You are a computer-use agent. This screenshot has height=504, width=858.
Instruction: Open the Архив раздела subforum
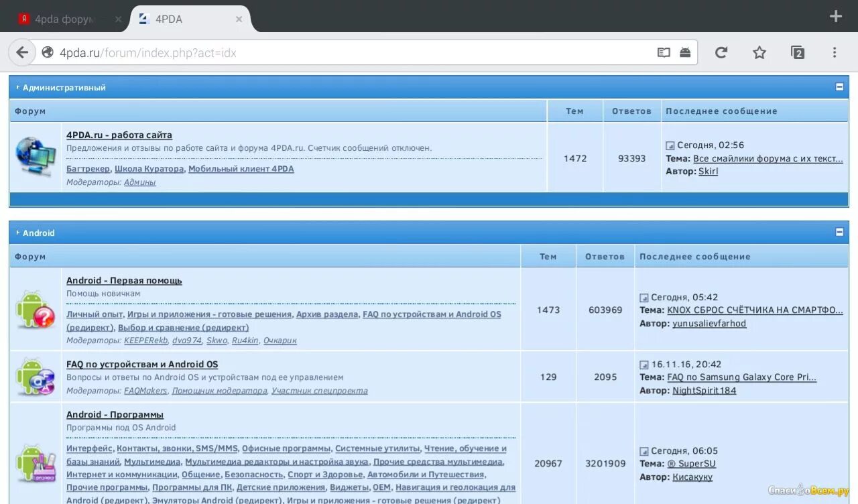(327, 314)
